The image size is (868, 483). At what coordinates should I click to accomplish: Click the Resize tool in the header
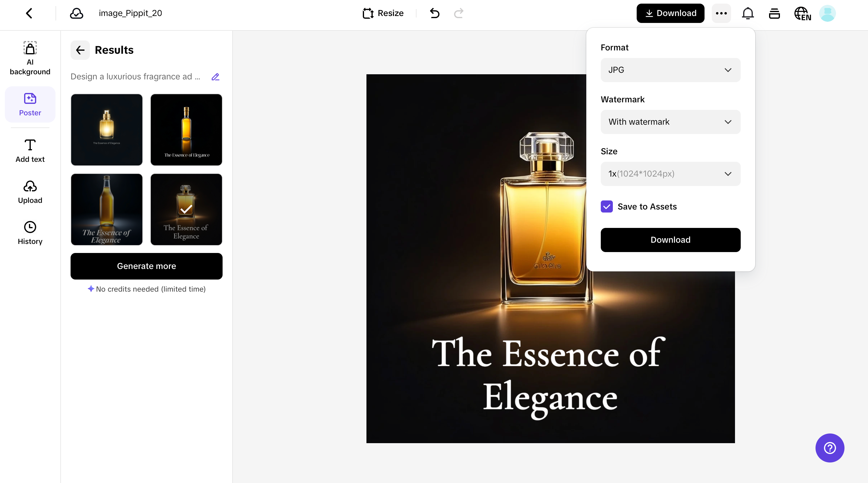(383, 13)
